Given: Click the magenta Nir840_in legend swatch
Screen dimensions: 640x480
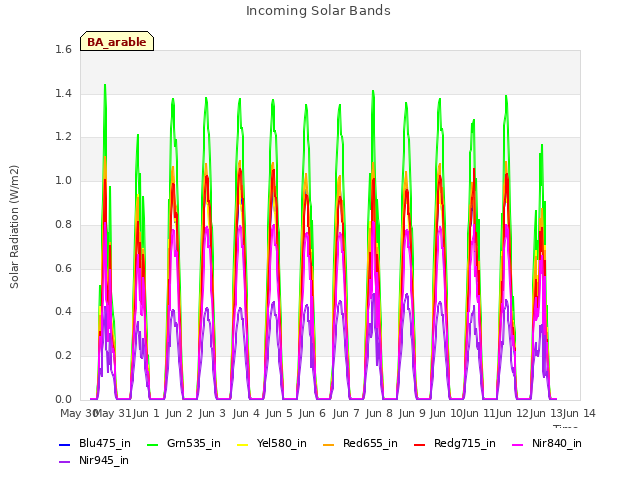Looking at the screenshot, I should [518, 444].
